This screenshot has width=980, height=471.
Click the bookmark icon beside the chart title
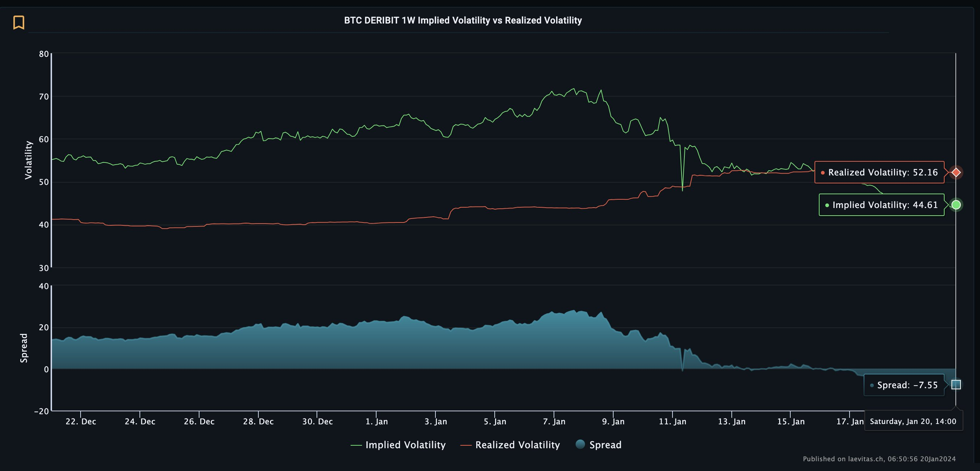pos(19,22)
